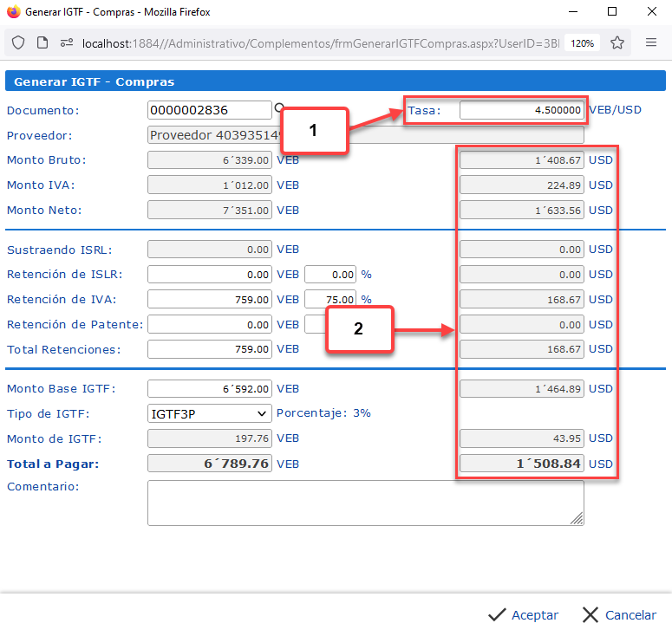Image resolution: width=672 pixels, height=636 pixels.
Task: Click the 120% zoom level indicator
Action: (582, 42)
